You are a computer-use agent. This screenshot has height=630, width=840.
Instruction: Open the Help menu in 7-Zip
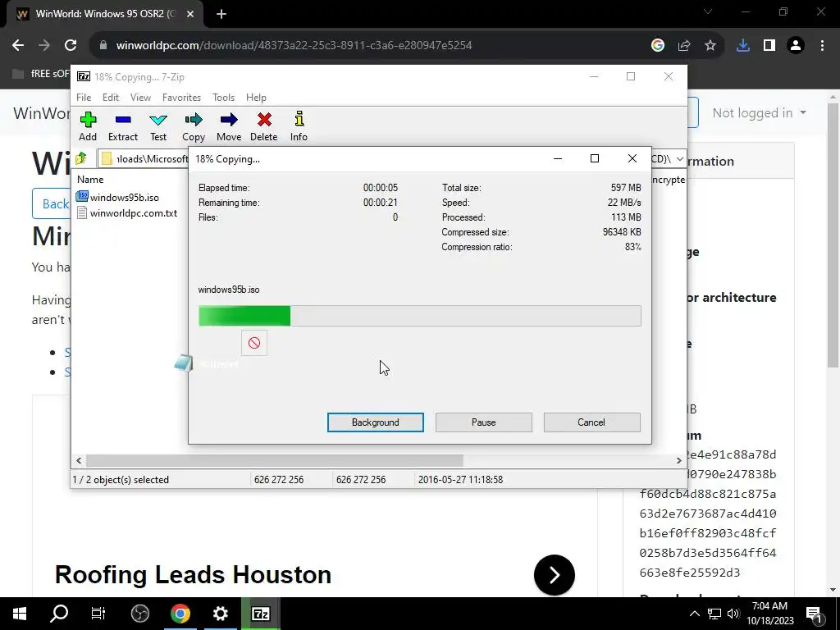[256, 98]
